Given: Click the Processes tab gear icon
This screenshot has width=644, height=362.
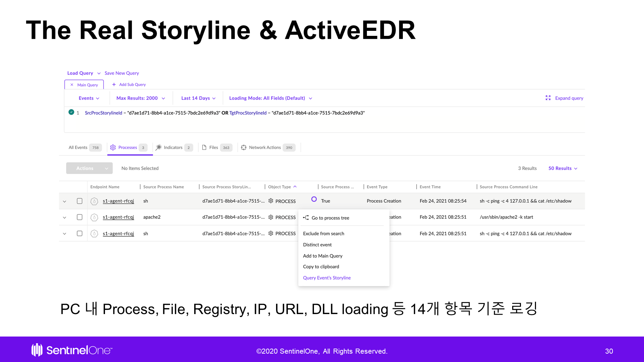Looking at the screenshot, I should coord(113,147).
